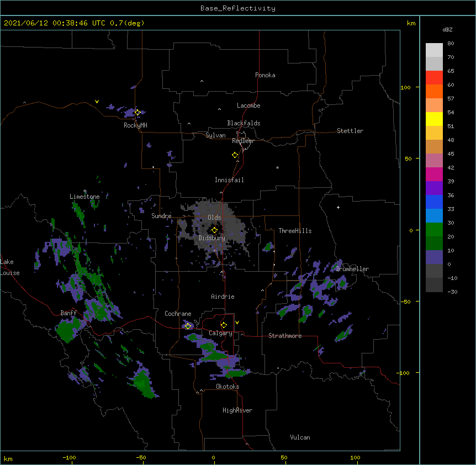476x465 pixels.
Task: Click the 80 value on the dBZ legend
Action: (x=451, y=44)
